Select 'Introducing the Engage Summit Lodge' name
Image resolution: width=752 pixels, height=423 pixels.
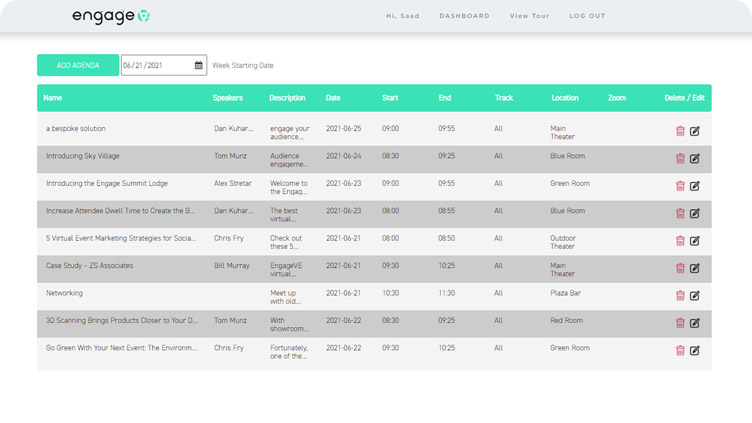107,183
